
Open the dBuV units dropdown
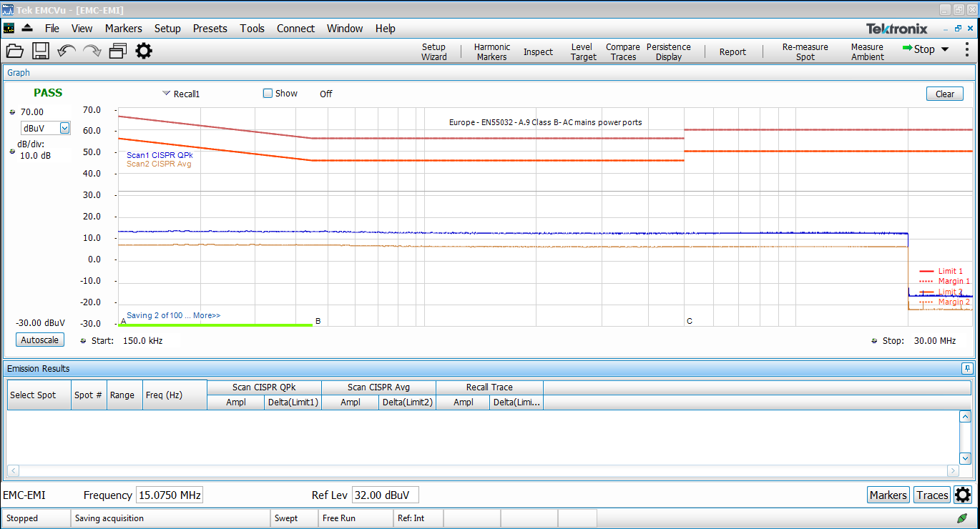[64, 128]
